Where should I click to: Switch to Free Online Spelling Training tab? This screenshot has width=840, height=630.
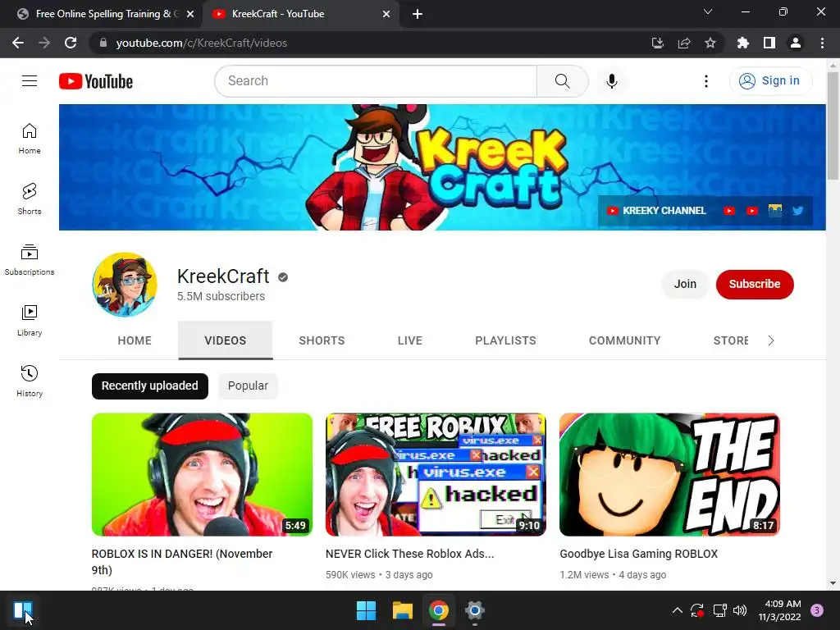pos(102,14)
